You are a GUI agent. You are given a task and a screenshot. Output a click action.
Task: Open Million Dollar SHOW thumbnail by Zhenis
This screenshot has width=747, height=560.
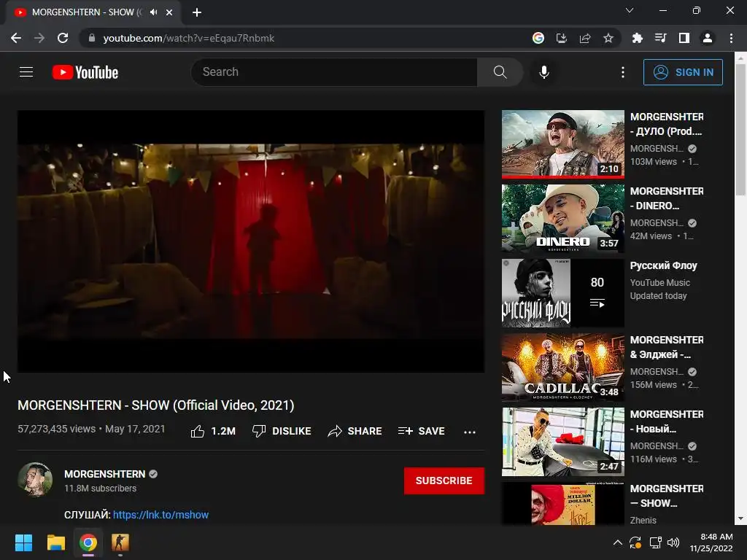tap(562, 504)
